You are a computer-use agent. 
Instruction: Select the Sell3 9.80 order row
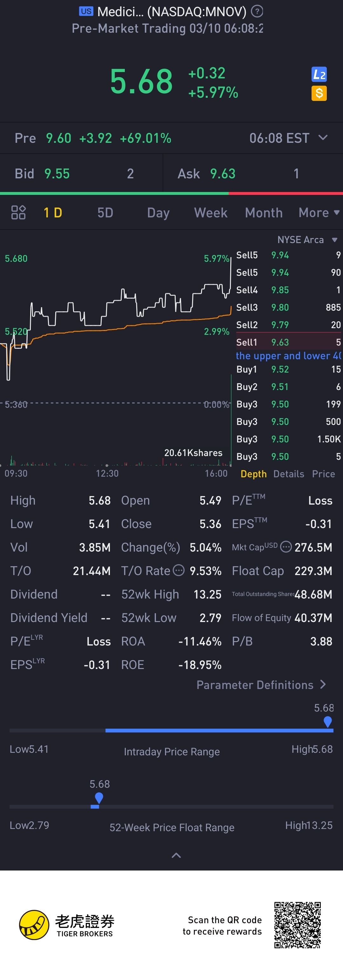click(289, 307)
